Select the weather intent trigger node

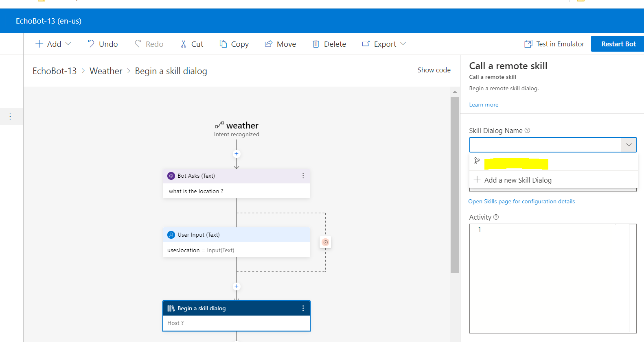click(237, 129)
